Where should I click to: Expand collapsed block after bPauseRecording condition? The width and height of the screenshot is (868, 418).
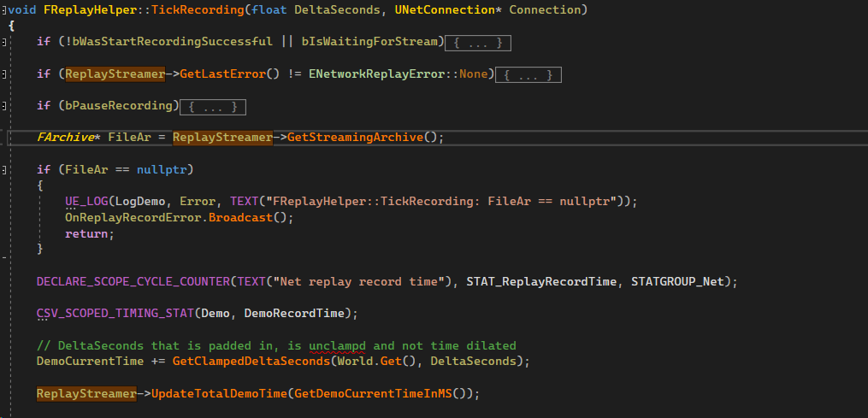pos(213,107)
